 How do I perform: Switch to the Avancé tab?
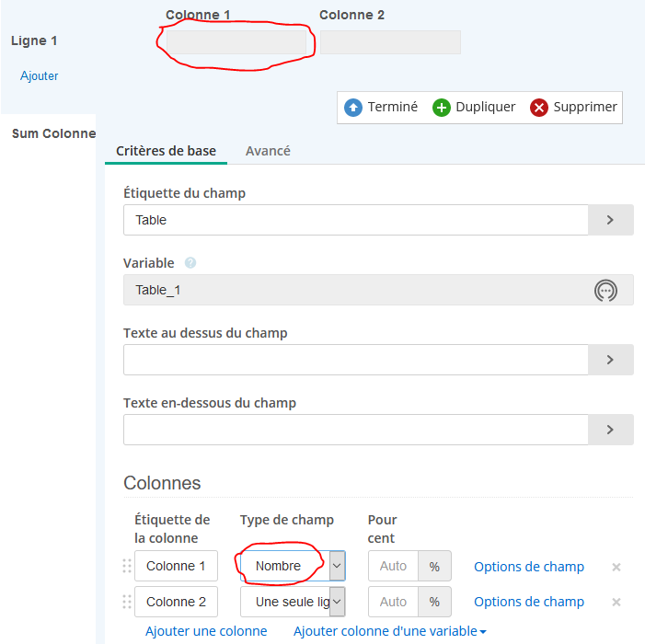tap(268, 151)
